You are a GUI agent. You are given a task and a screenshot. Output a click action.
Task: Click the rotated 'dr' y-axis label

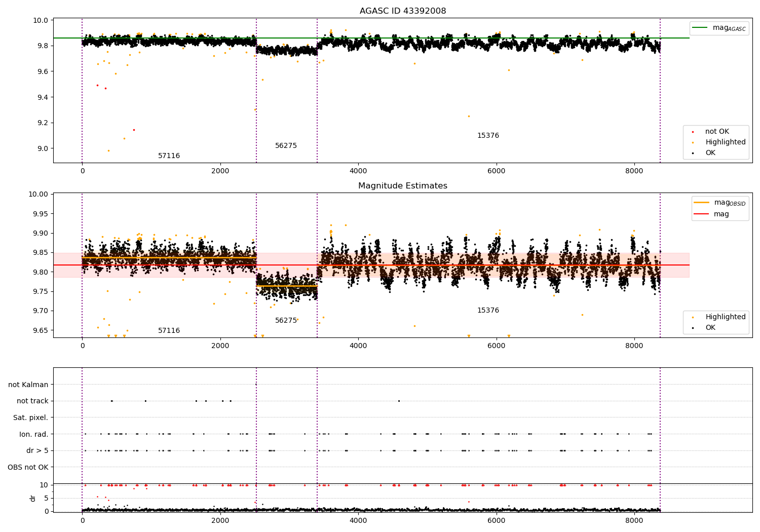[33, 498]
